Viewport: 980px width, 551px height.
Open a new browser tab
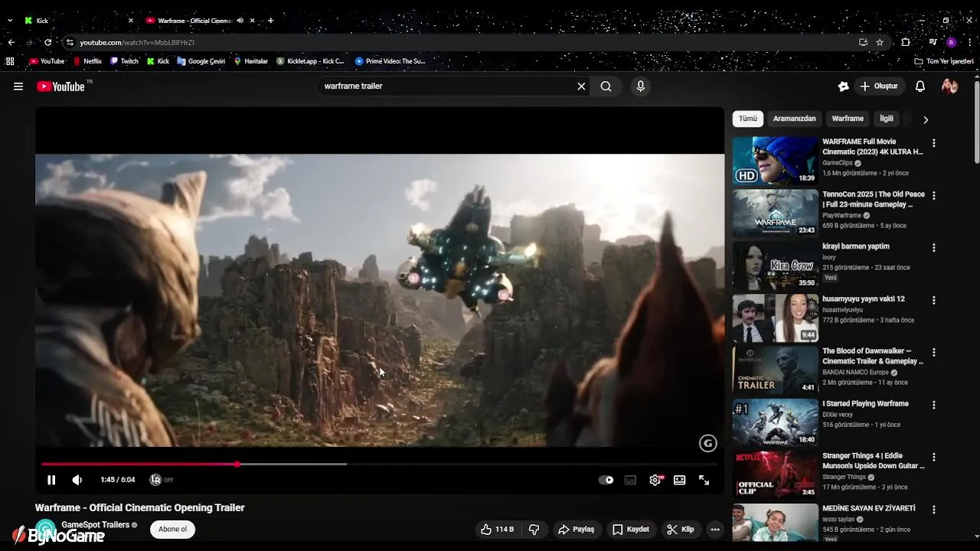[x=270, y=21]
